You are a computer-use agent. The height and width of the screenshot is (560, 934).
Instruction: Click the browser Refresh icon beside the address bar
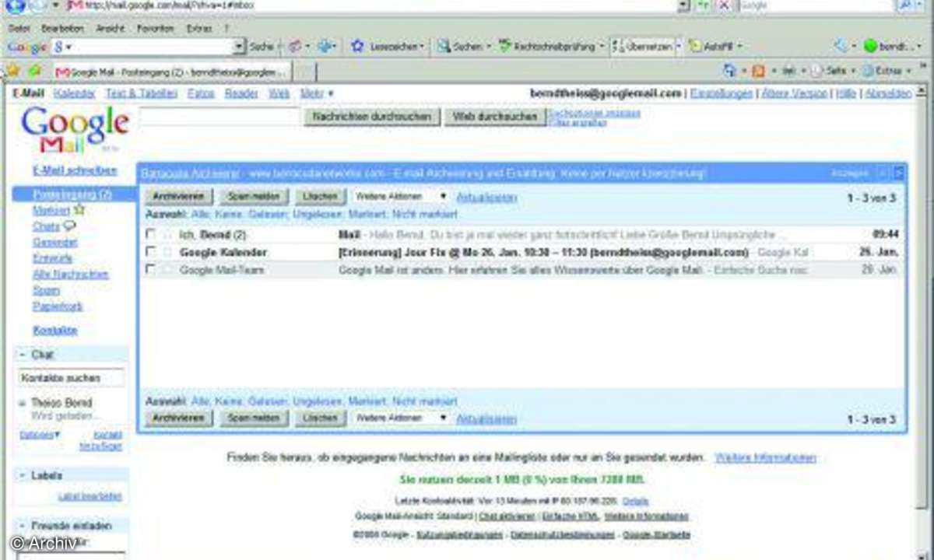(704, 5)
